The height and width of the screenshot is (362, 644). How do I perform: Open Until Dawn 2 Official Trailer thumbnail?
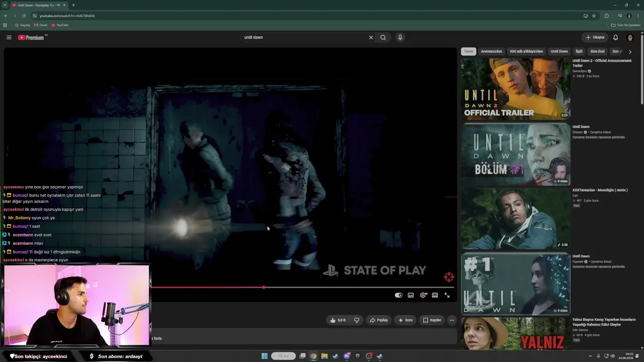[516, 89]
